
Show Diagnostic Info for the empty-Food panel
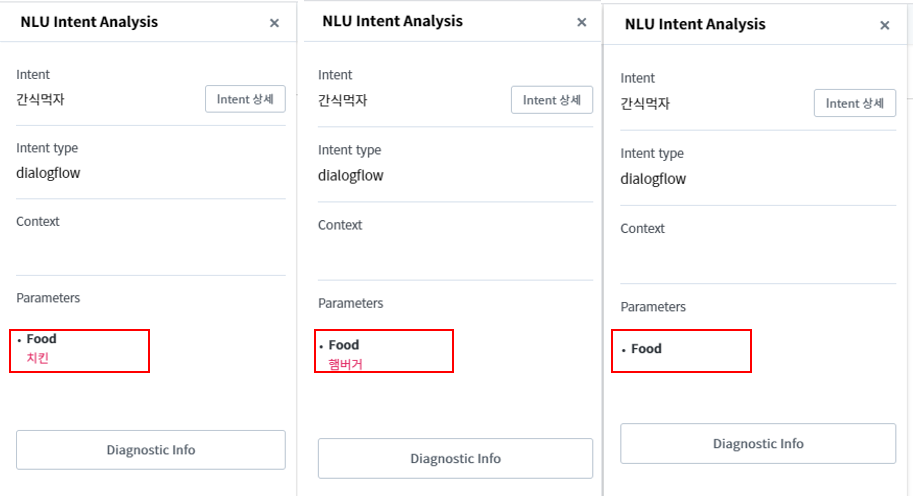click(x=757, y=444)
